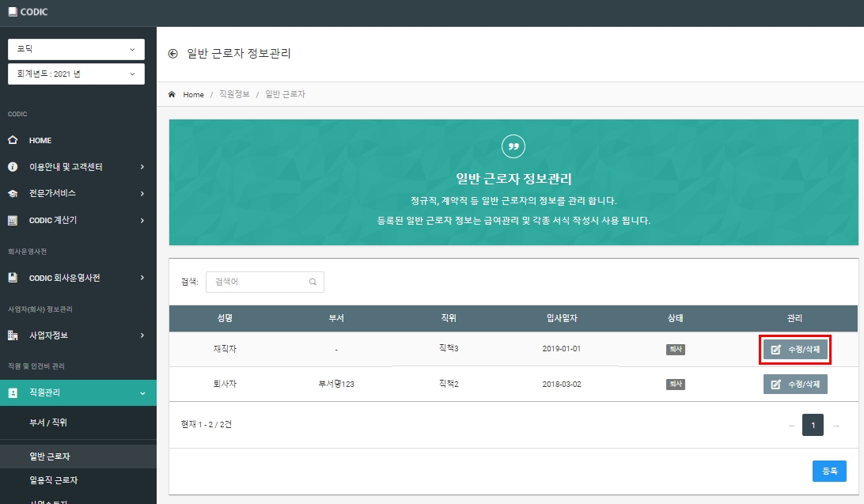Expand 이용안내 및 고객센터 menu
This screenshot has height=504, width=864.
(78, 166)
